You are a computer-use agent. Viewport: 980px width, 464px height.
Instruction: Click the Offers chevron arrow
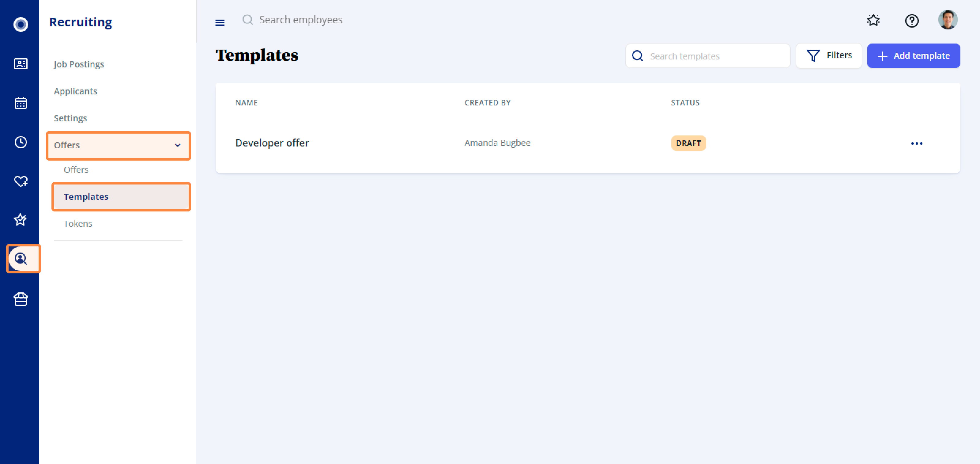178,145
